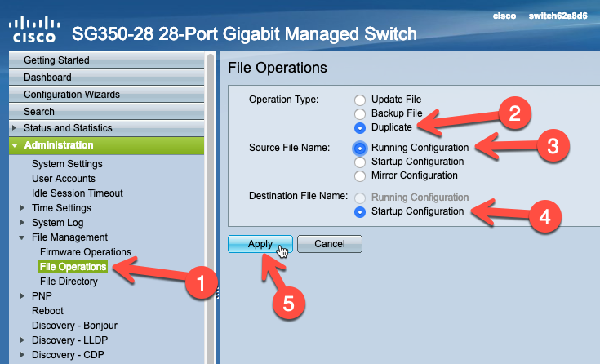This screenshot has width=600, height=364.
Task: Click the SG350-28 switch title text
Action: 244,33
